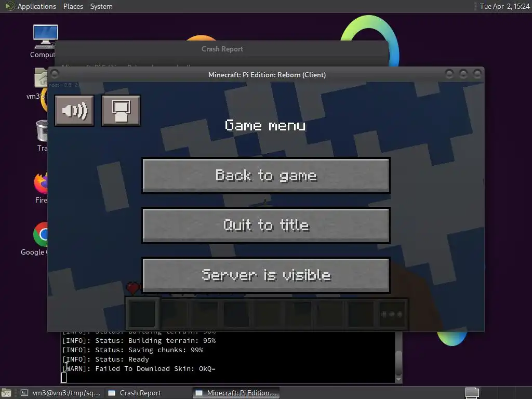
Task: Click the 'Saving chunks: 99%' terminal line
Action: click(132, 350)
